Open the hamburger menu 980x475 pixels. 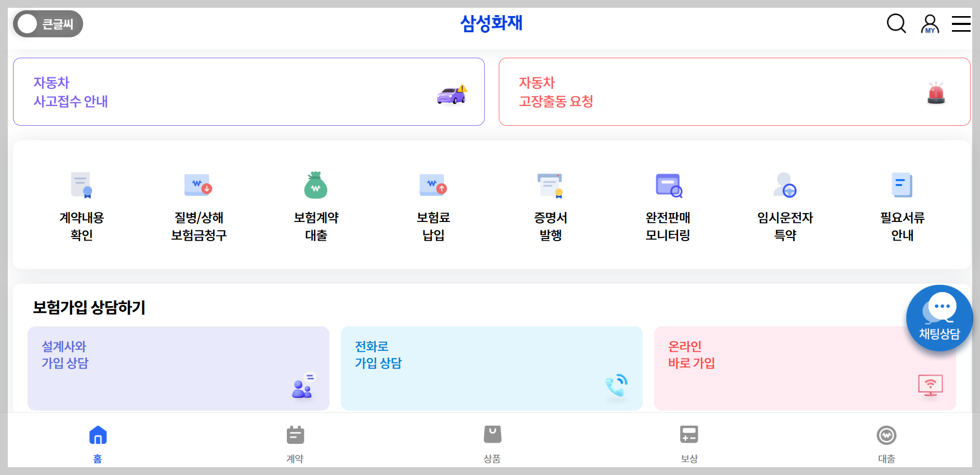click(961, 24)
